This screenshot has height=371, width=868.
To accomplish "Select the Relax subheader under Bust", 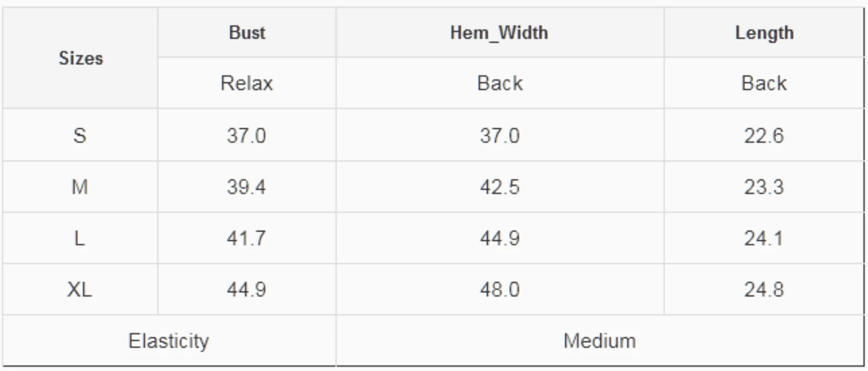I will click(247, 83).
